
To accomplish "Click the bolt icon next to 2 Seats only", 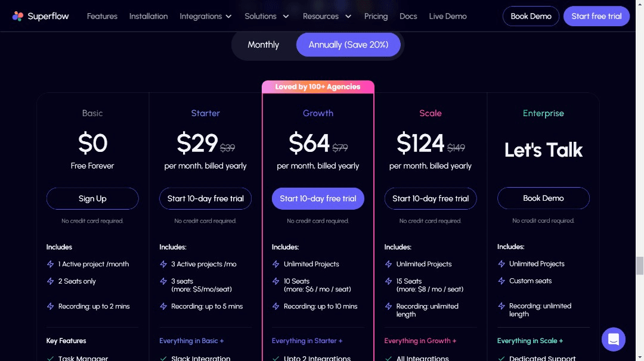I will point(50,281).
